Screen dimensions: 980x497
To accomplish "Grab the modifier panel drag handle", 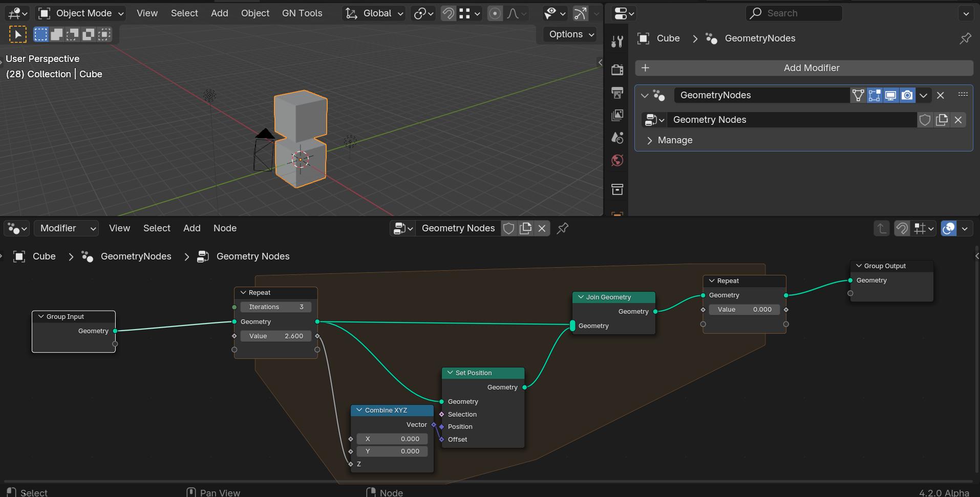I will pos(963,95).
